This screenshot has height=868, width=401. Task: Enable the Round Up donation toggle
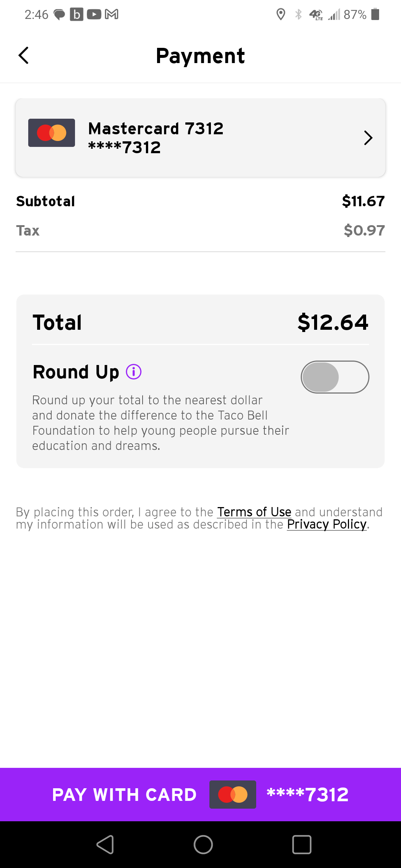[335, 377]
